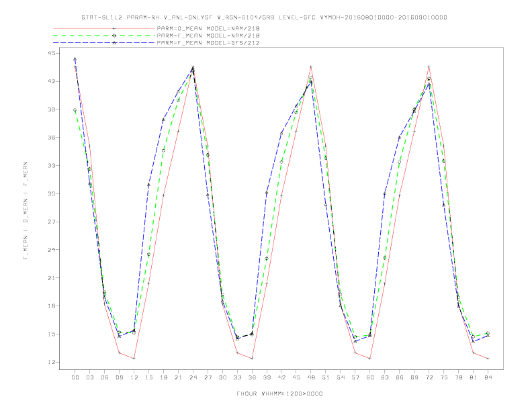Click vertical axis tick label 42
This screenshot has height=411, width=532.
coord(52,81)
